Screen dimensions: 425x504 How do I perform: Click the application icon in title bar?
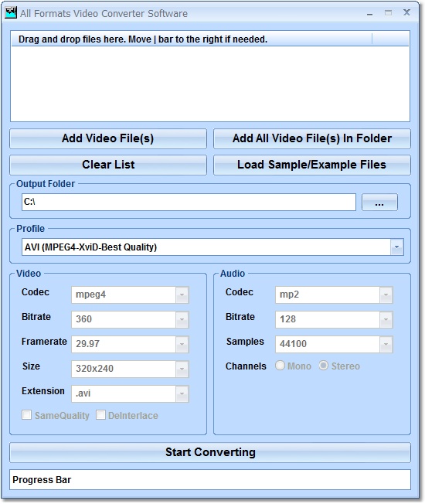(x=11, y=13)
